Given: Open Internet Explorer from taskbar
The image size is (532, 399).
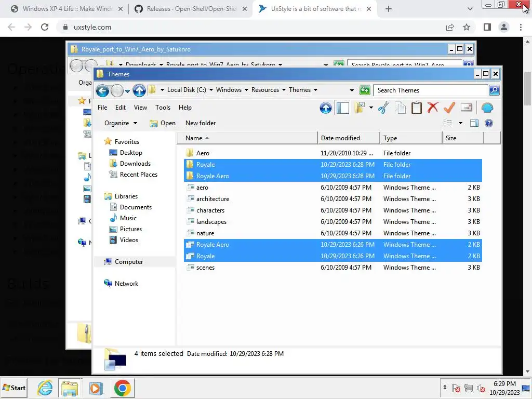Looking at the screenshot, I should pyautogui.click(x=45, y=388).
